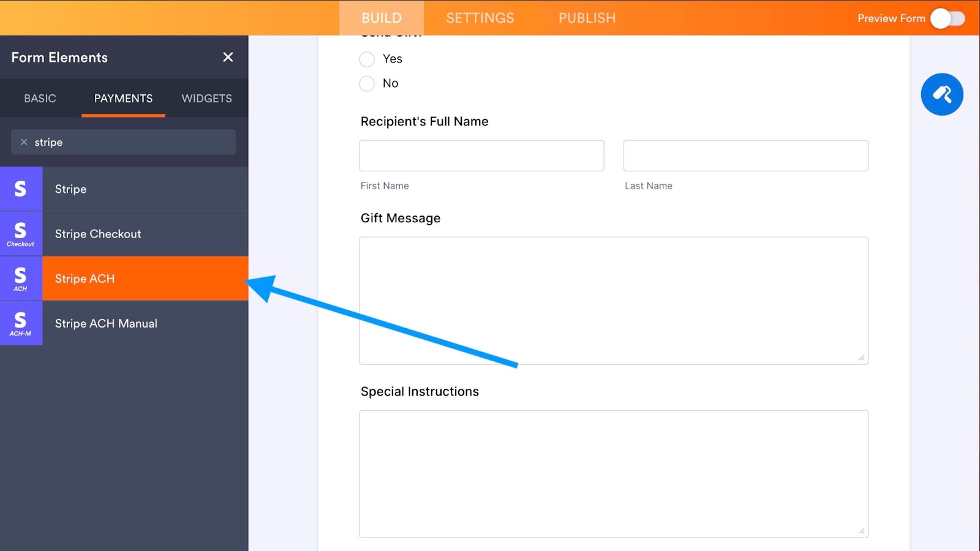Screen dimensions: 980x551
Task: Open the SETTINGS tab
Action: point(480,18)
